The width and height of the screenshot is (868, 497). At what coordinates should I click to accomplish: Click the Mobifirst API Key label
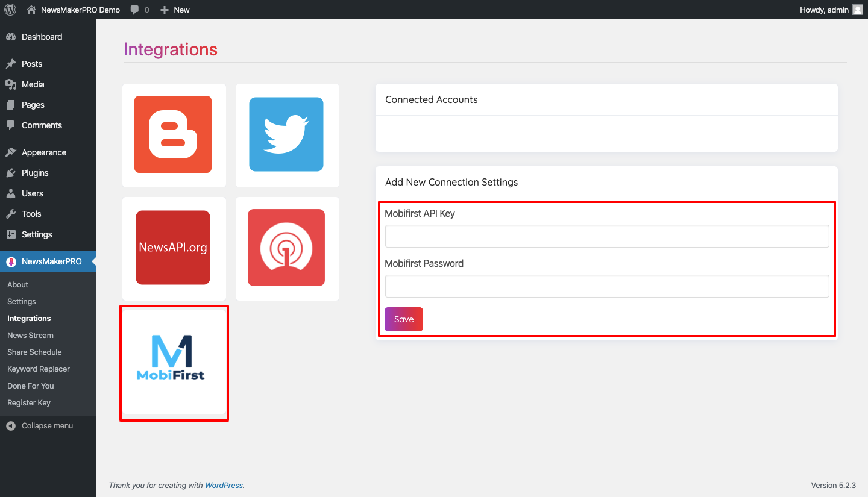[420, 213]
